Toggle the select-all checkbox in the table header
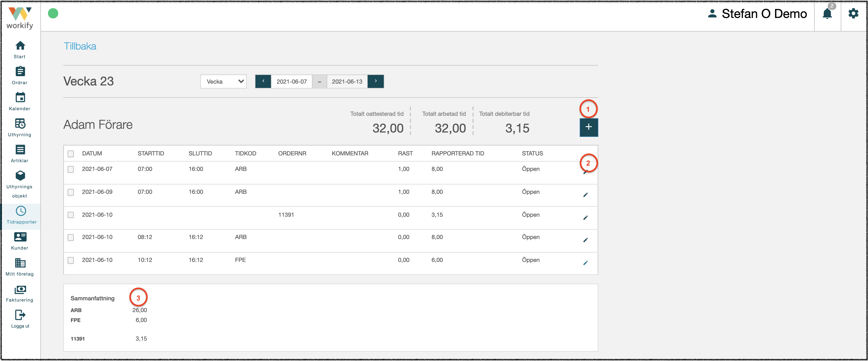 click(x=71, y=154)
